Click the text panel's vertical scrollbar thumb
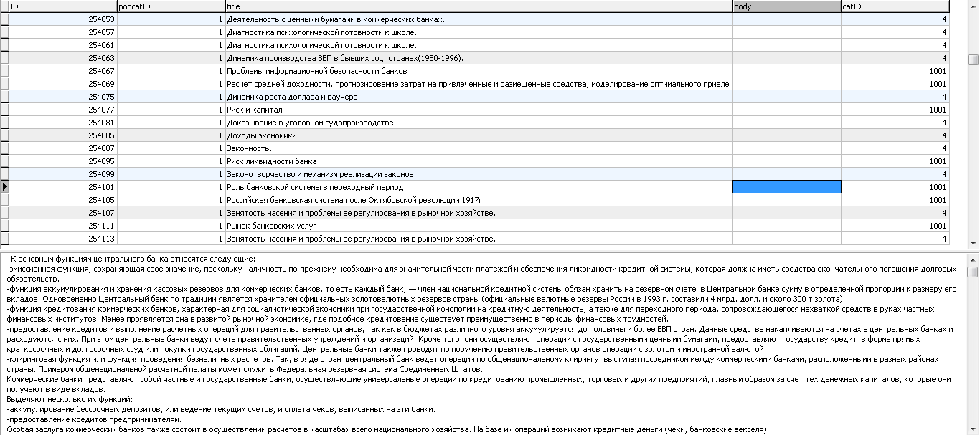Image resolution: width=980 pixels, height=435 pixels. (x=973, y=272)
